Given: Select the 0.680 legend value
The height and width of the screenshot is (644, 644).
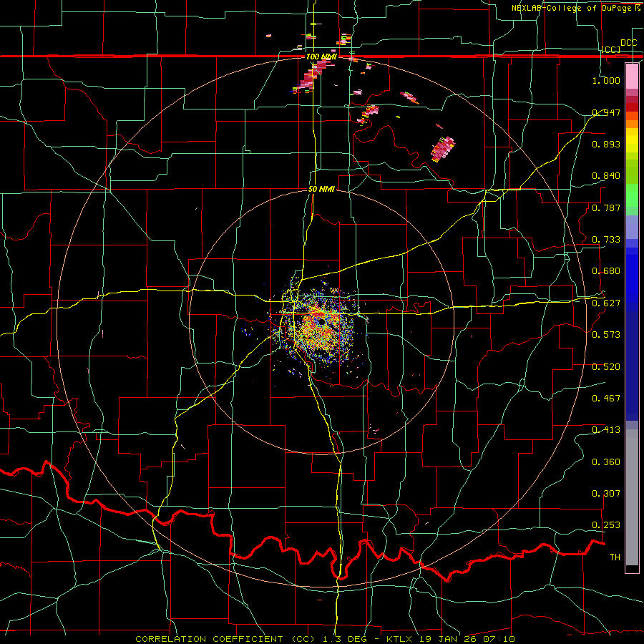Looking at the screenshot, I should click(606, 271).
